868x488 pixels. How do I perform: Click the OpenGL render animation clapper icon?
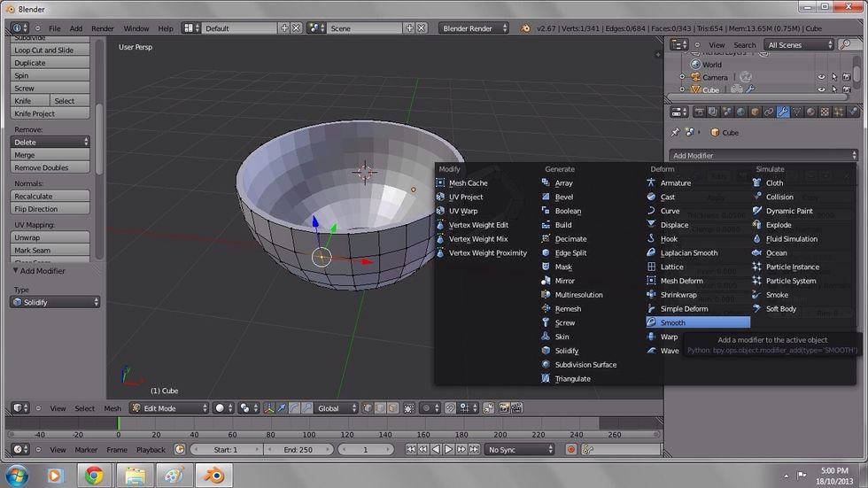(x=516, y=408)
